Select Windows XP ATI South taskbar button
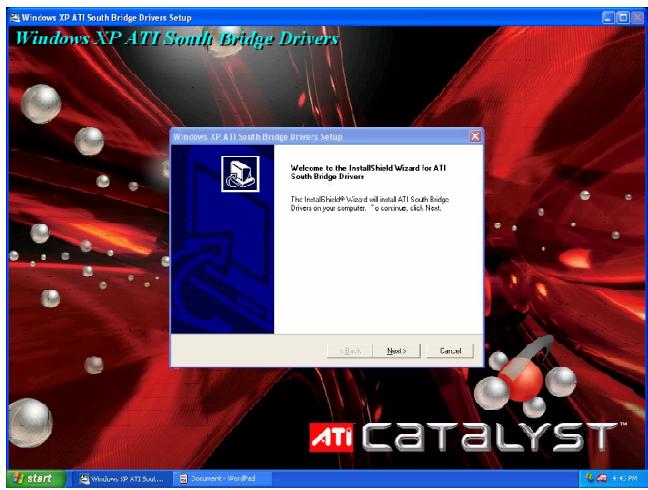The image size is (648, 490). 122,478
